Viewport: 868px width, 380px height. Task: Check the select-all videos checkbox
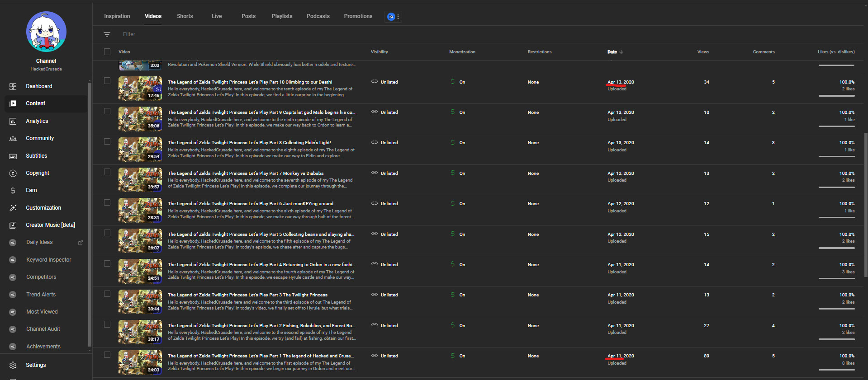coord(107,52)
